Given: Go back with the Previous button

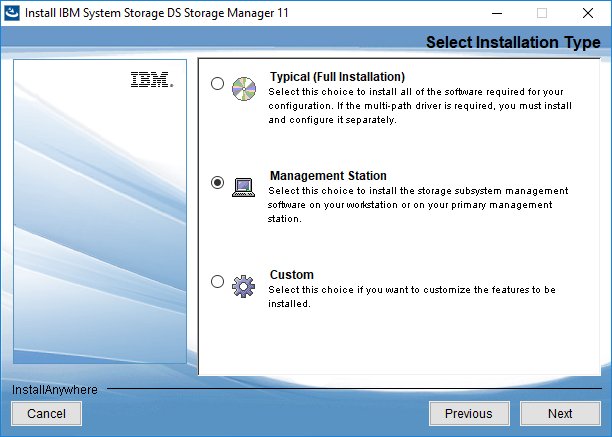Looking at the screenshot, I should point(469,414).
